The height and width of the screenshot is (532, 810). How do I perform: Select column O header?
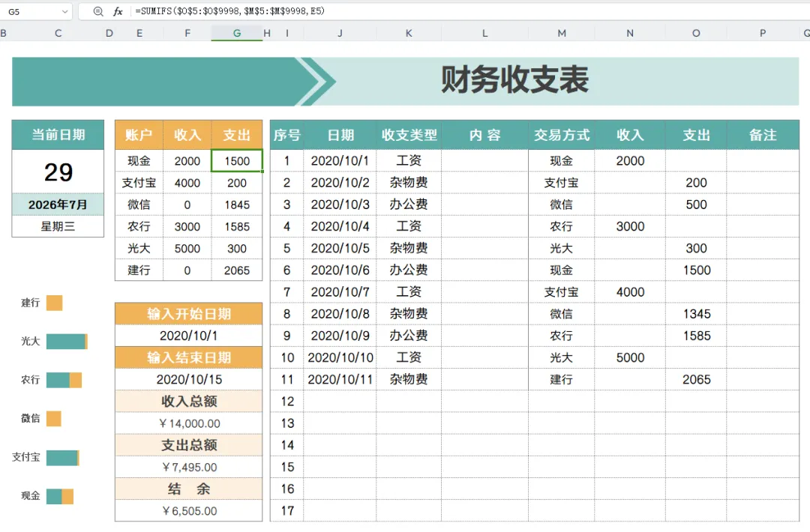[696, 33]
